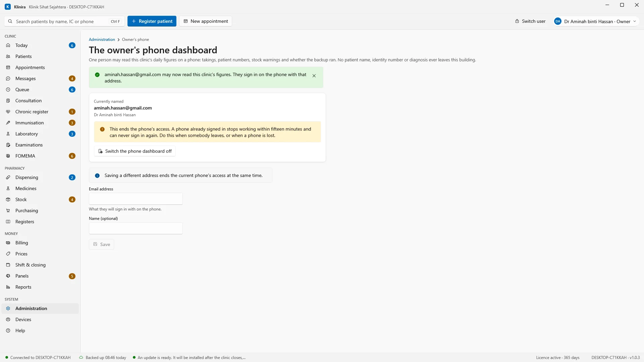Click Register patient button
This screenshot has height=362, width=644.
(152, 21)
